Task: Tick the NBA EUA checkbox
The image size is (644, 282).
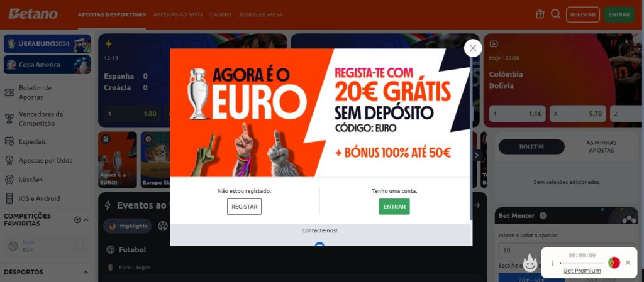Action: [x=79, y=246]
